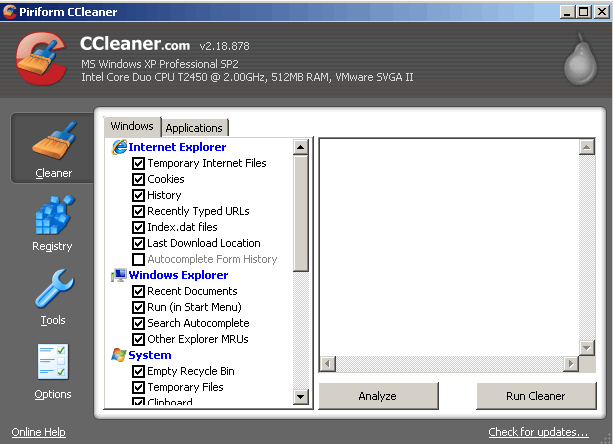Click results pane scroll up arrow
The image size is (613, 444).
pyautogui.click(x=586, y=147)
